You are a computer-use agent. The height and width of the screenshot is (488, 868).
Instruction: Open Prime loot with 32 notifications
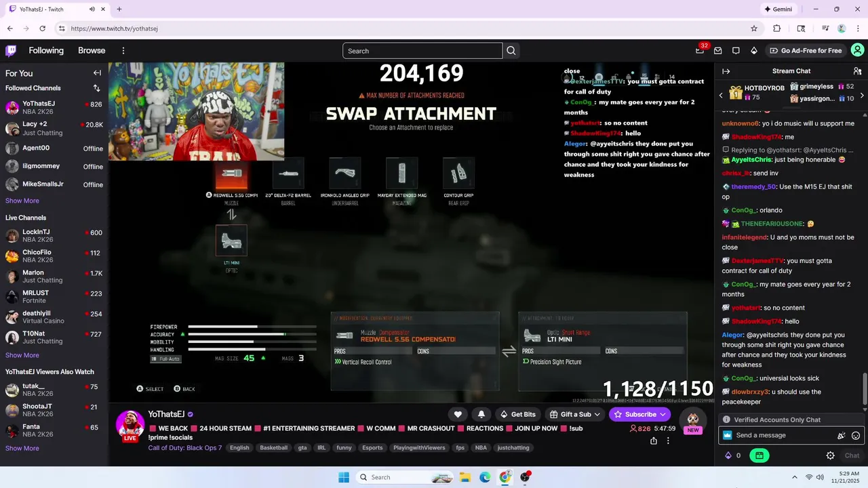coord(700,51)
